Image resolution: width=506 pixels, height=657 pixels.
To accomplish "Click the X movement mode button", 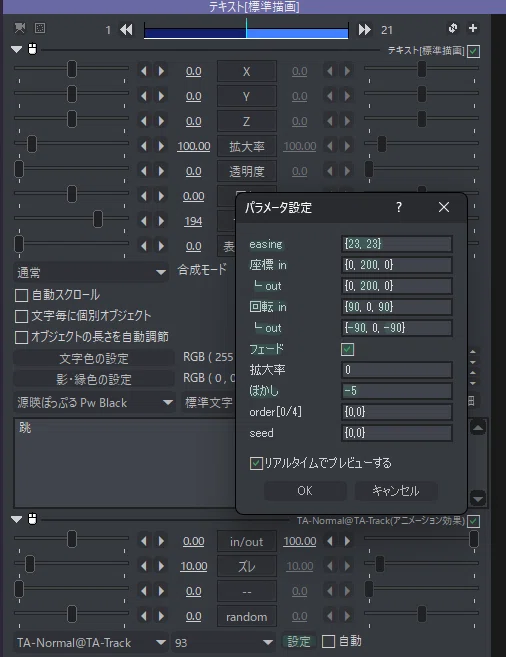I will (x=247, y=71).
